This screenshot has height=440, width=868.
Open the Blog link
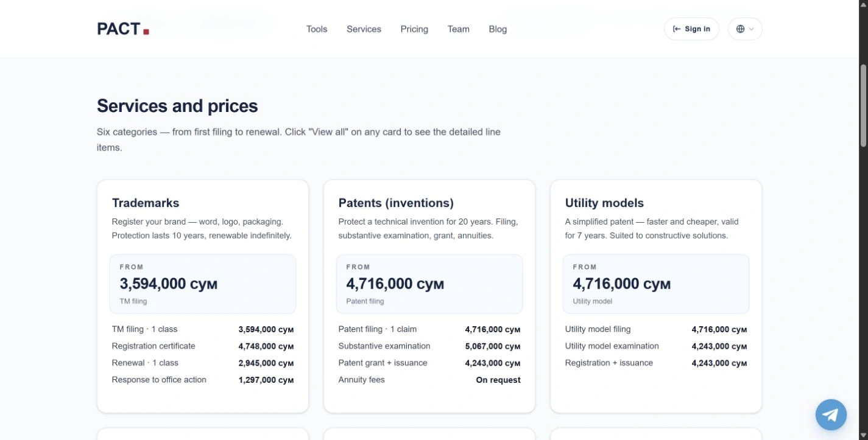point(498,29)
